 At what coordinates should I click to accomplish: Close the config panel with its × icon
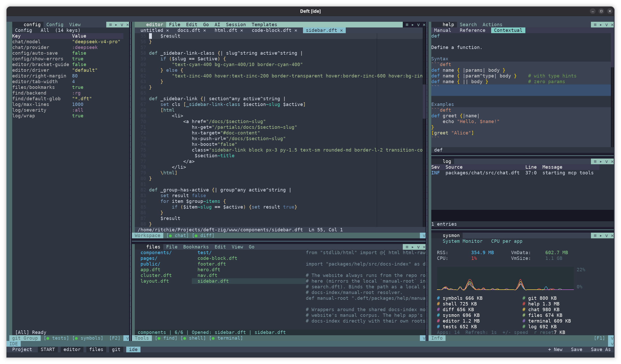(128, 25)
